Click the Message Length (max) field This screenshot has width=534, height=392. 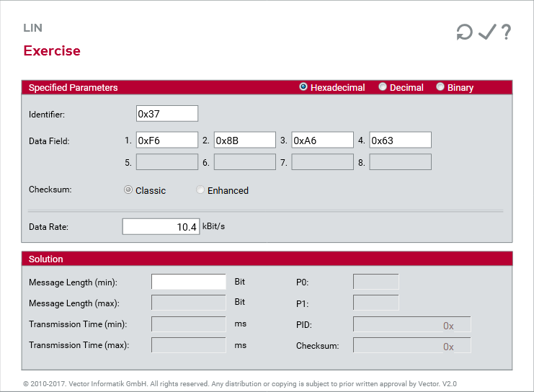click(188, 303)
